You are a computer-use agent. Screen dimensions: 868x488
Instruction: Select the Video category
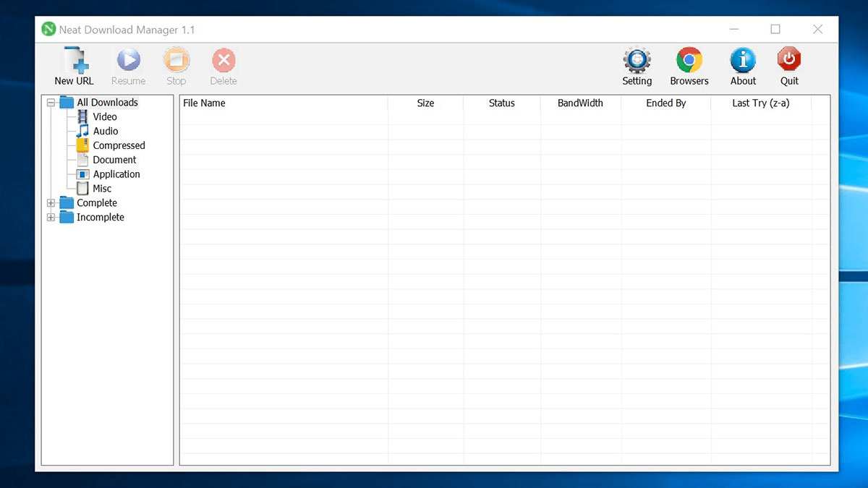[x=104, y=116]
